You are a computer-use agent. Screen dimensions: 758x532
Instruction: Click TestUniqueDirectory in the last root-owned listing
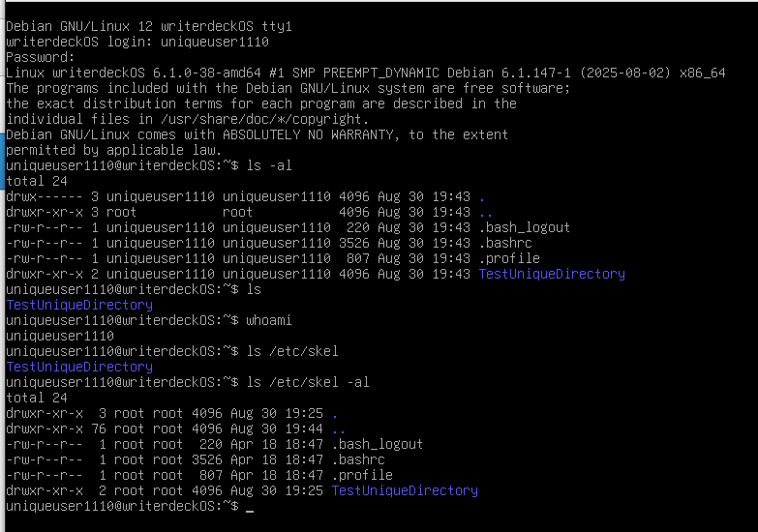(x=405, y=490)
